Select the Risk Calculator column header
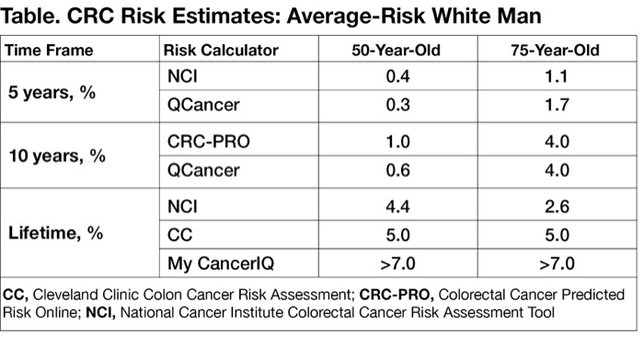 (x=221, y=50)
